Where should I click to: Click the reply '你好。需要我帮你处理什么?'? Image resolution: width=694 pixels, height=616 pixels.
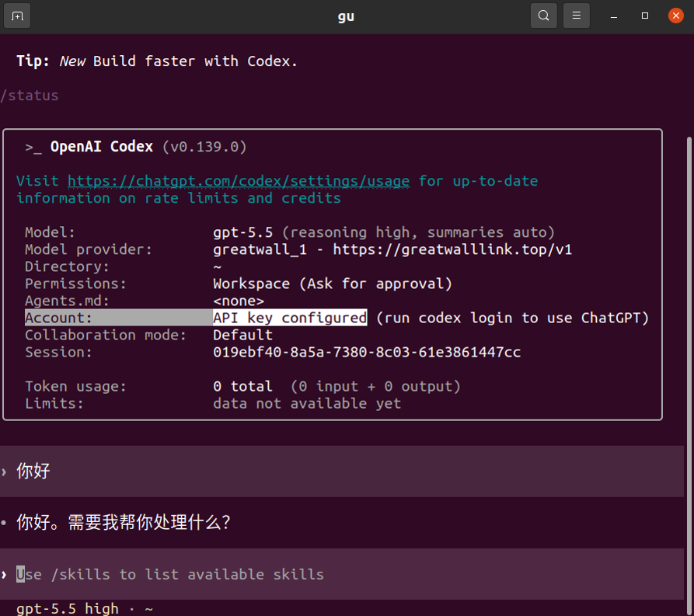[x=124, y=523]
